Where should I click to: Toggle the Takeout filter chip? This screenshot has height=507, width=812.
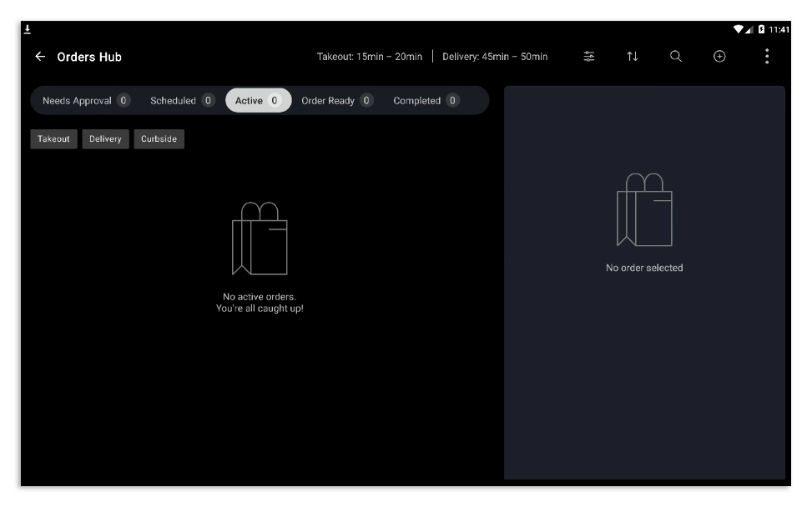pos(52,138)
